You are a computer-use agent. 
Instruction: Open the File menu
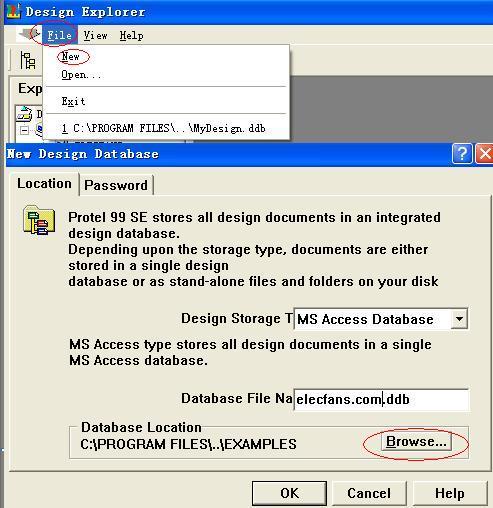(x=59, y=35)
